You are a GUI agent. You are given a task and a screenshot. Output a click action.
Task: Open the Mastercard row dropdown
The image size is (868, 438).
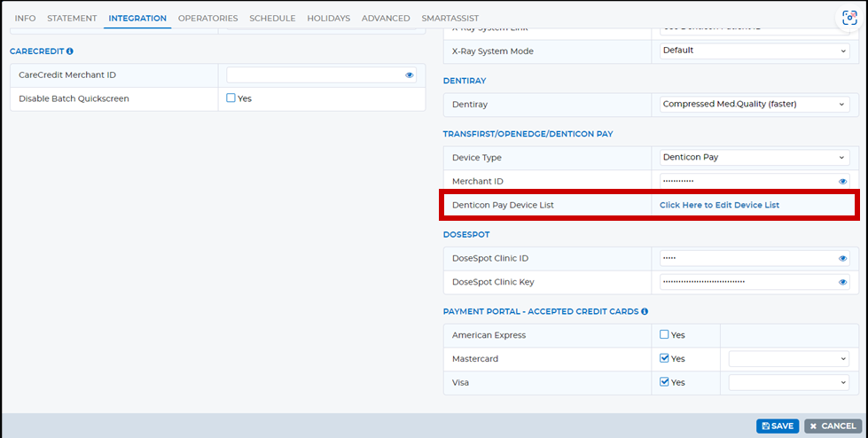click(x=789, y=359)
